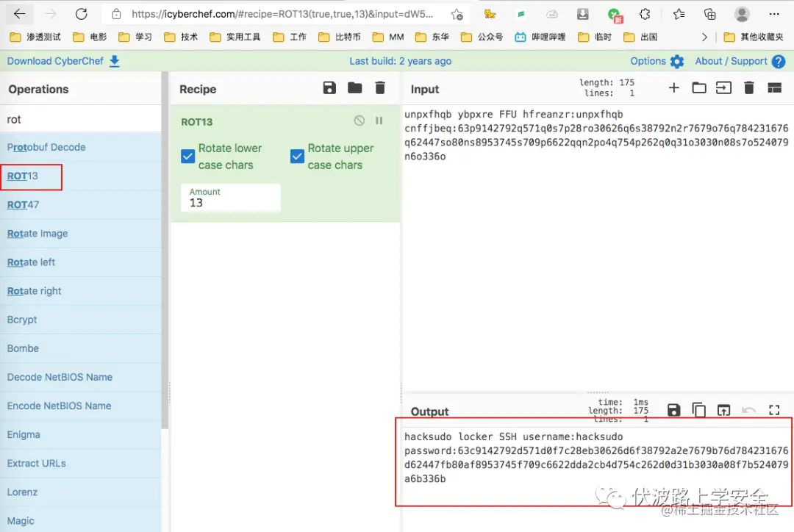The width and height of the screenshot is (794, 532).
Task: Open the collections icon in browser toolbar
Action: pos(710,14)
